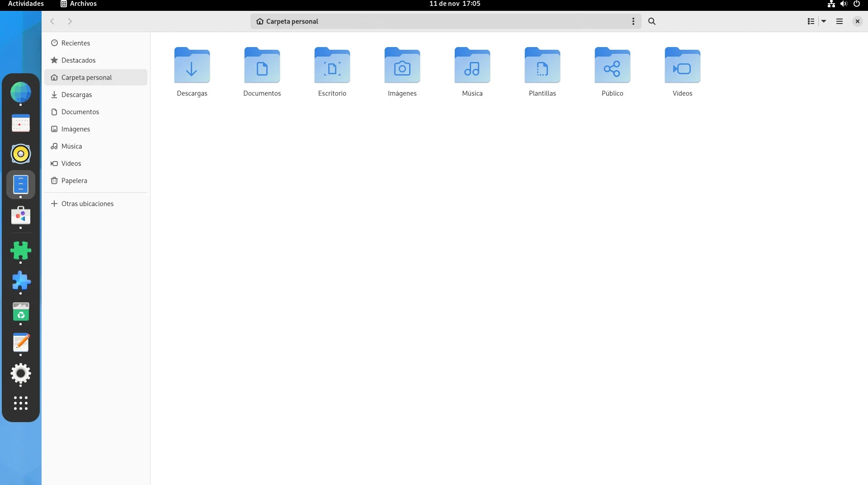Expand the view options dropdown arrow
The width and height of the screenshot is (868, 485).
[824, 21]
